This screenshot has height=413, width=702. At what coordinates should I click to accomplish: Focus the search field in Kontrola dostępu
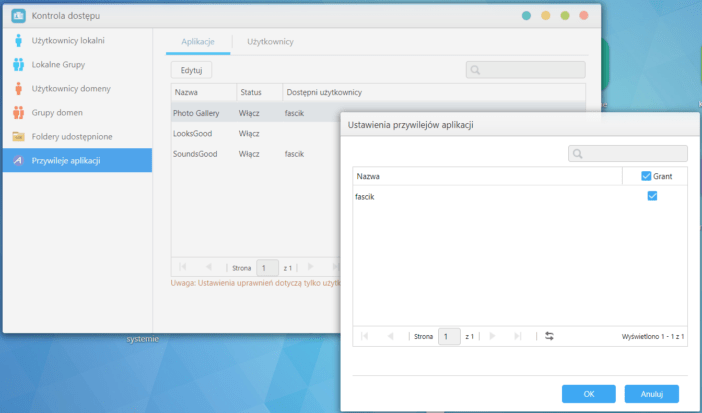point(526,70)
